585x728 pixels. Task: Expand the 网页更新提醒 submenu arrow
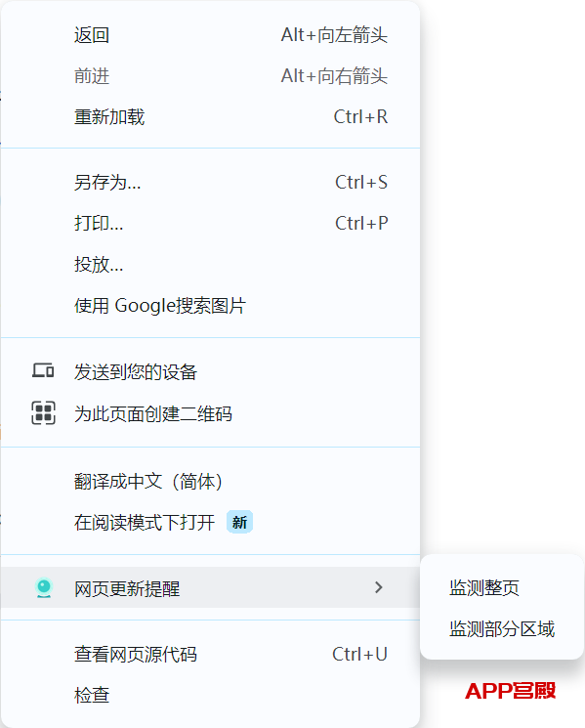tap(379, 587)
